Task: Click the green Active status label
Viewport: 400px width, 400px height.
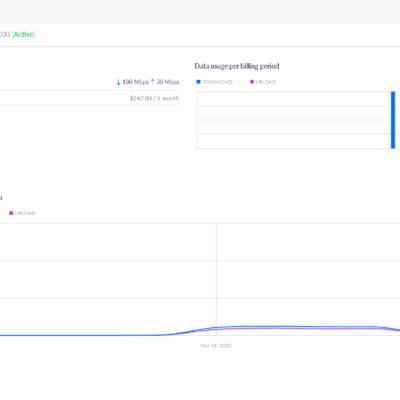Action: 24,34
